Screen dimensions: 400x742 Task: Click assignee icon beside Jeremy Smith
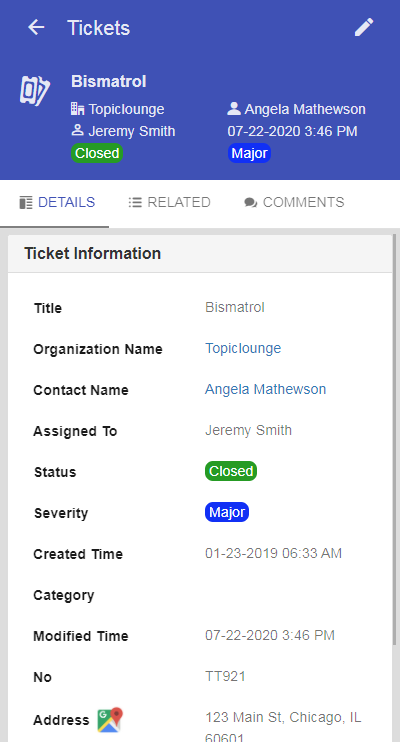78,130
